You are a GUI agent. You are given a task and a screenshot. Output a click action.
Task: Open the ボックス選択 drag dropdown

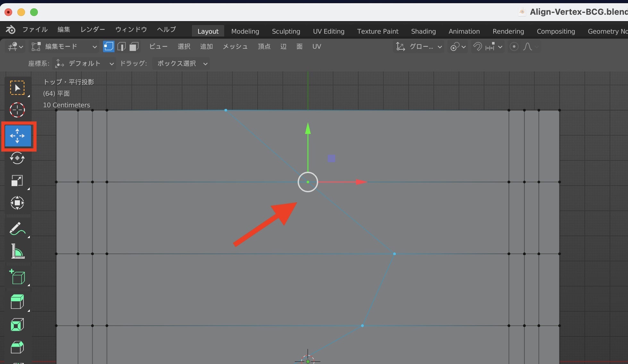point(181,63)
